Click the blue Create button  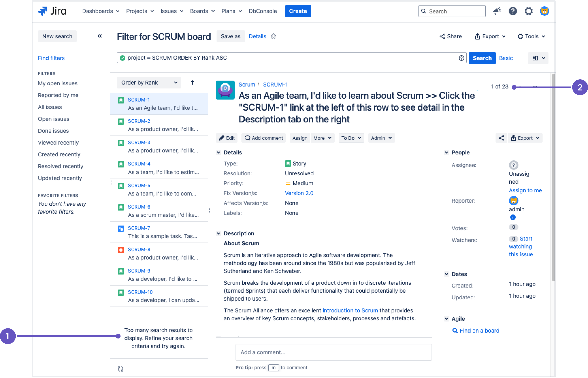298,11
